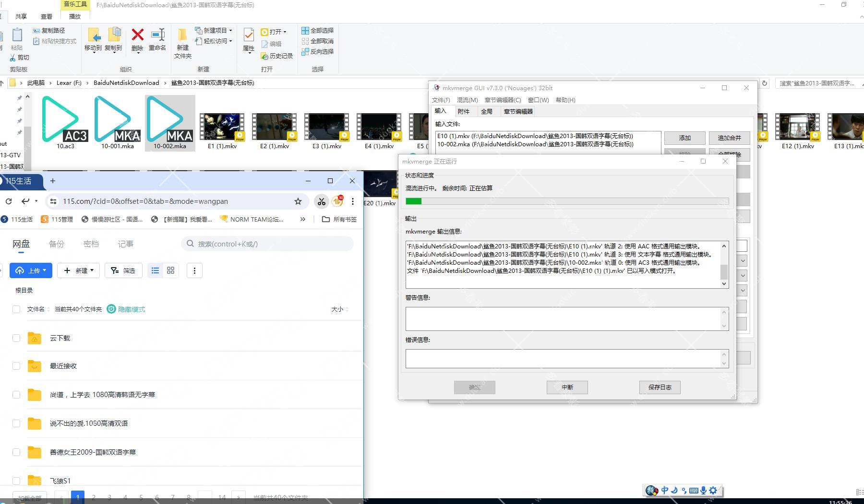Select the E1 (1).mkv video thumbnail
This screenshot has width=864, height=504.
coord(222,127)
